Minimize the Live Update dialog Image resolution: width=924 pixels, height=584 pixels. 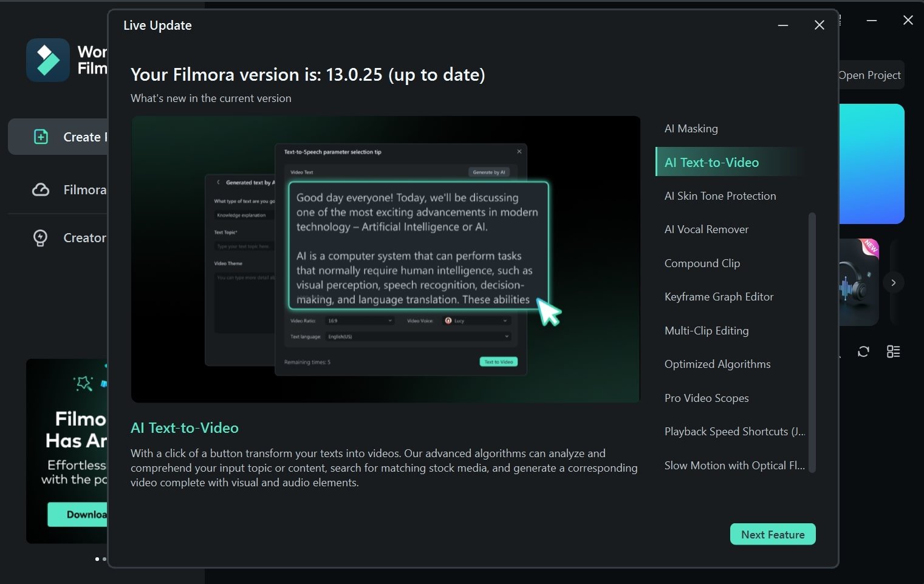(x=783, y=25)
